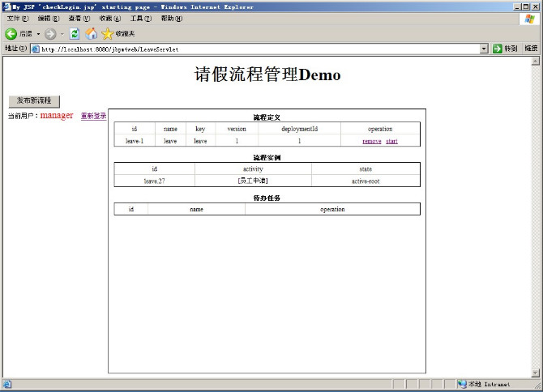
Task: Maximize the Internet Explorer window
Action: point(526,6)
